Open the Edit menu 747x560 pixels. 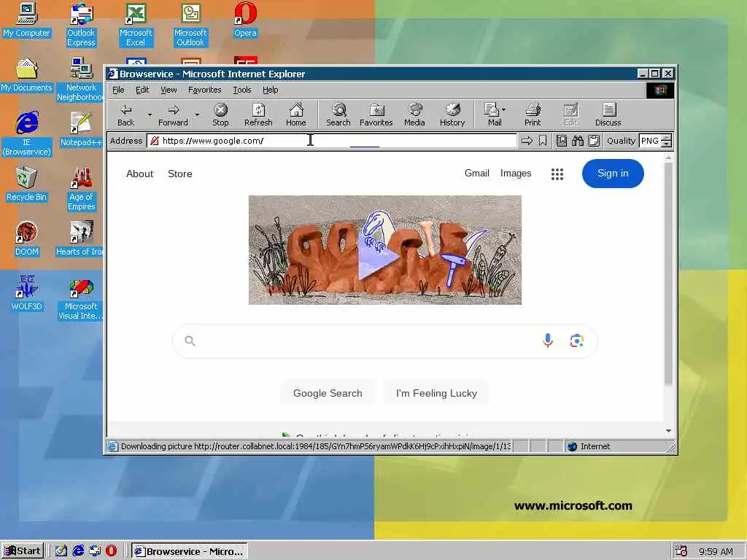(x=142, y=90)
